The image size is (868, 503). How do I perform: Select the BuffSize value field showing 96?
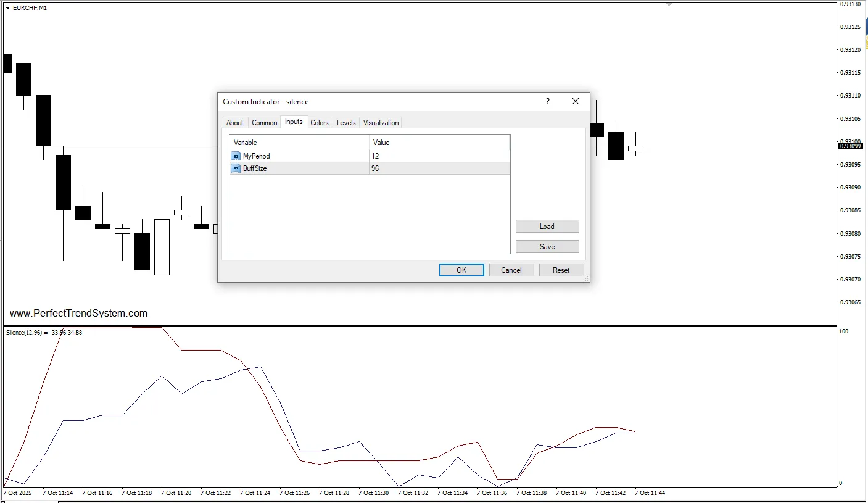(x=438, y=168)
